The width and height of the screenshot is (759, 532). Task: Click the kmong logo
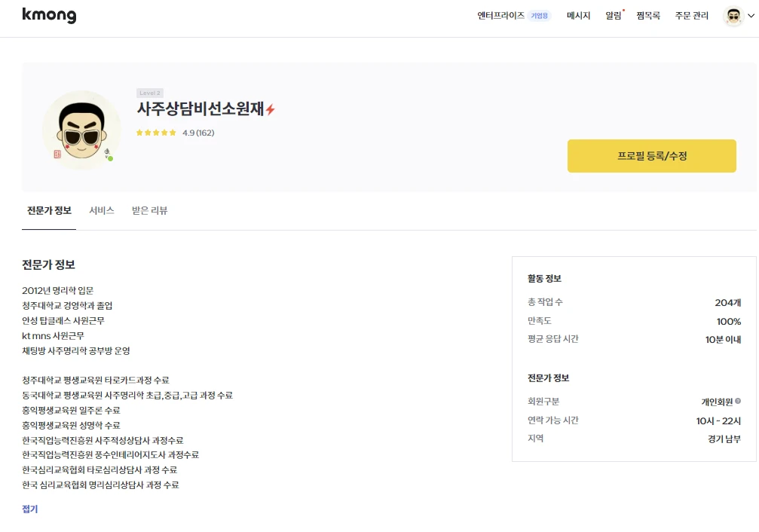coord(48,15)
